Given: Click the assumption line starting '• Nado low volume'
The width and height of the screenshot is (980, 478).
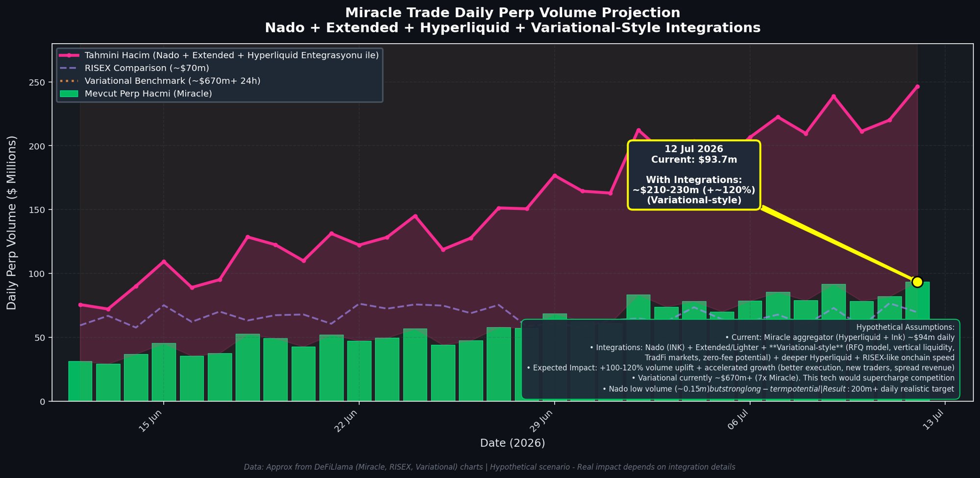Looking at the screenshot, I should [778, 389].
